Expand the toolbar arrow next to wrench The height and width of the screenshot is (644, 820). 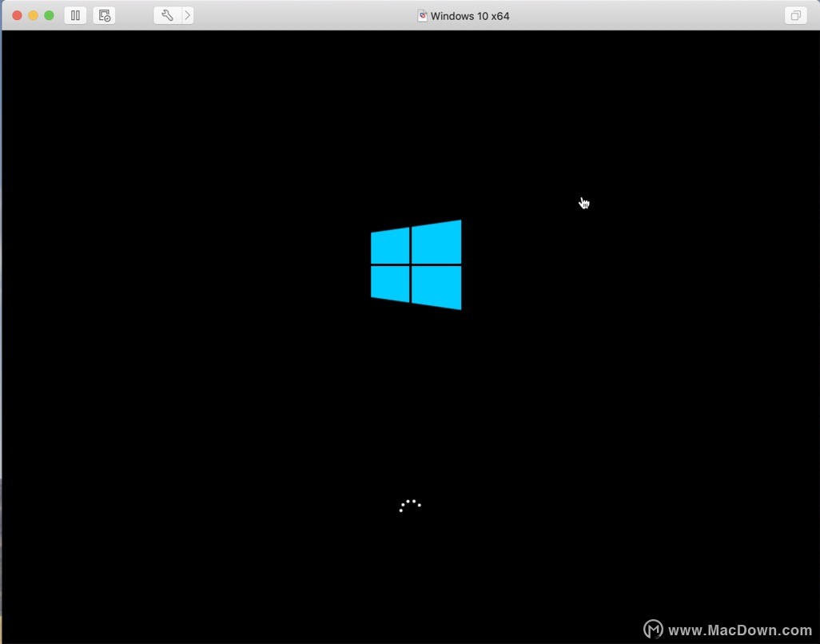(188, 16)
